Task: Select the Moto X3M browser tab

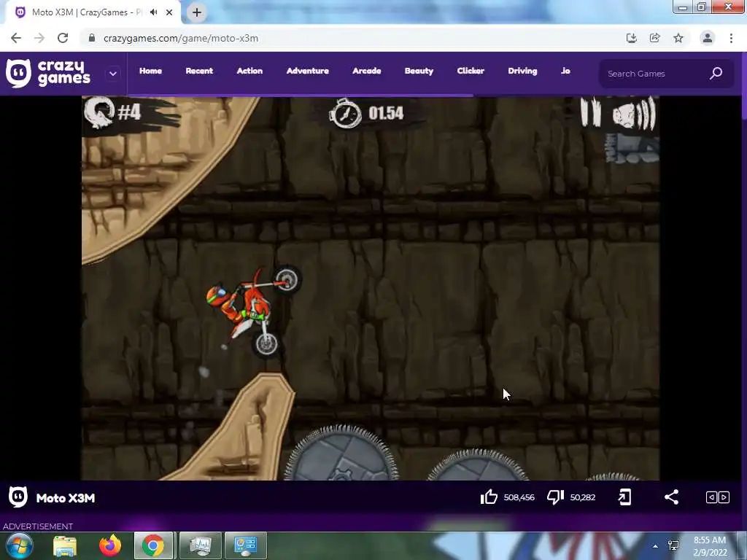Action: (x=93, y=12)
